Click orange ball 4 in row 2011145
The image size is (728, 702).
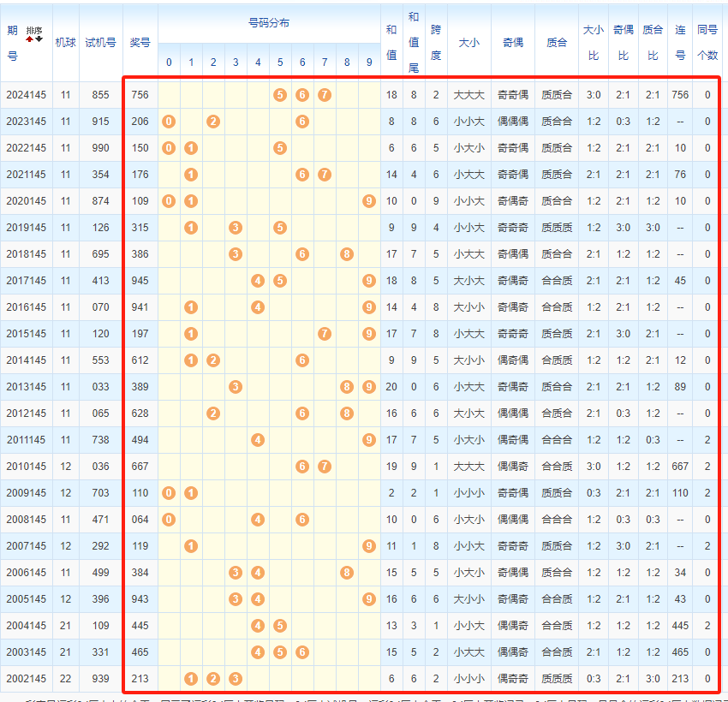258,440
